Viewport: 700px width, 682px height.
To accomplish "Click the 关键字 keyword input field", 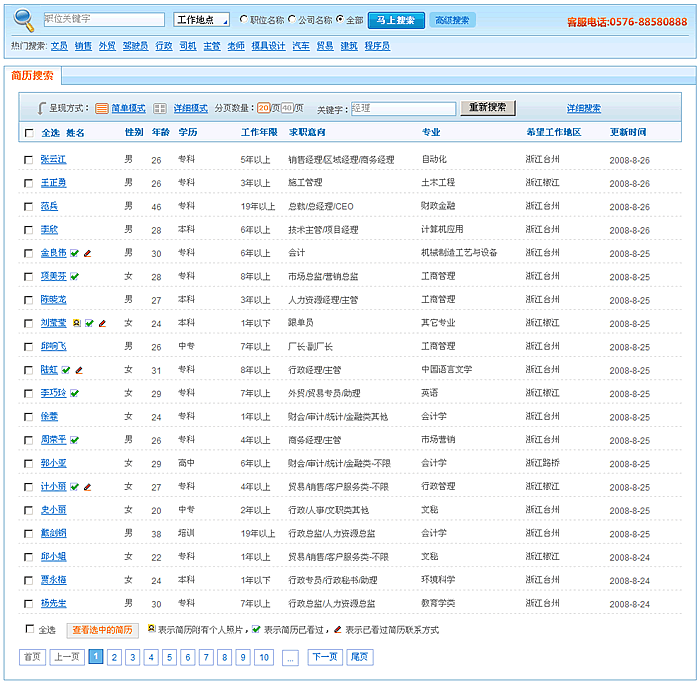I will [x=403, y=108].
